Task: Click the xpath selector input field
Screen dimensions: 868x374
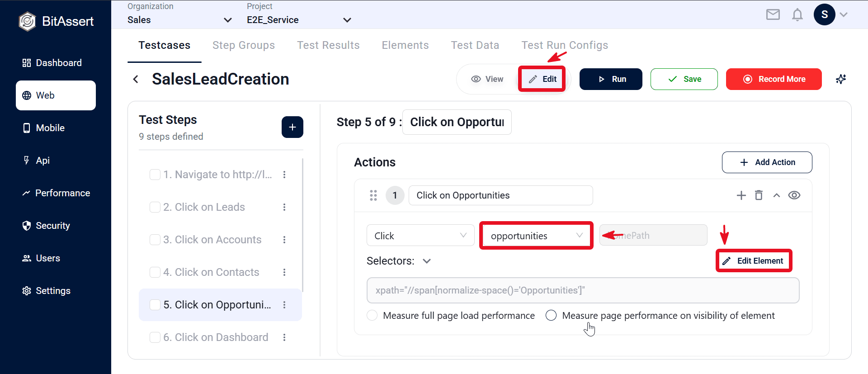Action: (x=583, y=290)
